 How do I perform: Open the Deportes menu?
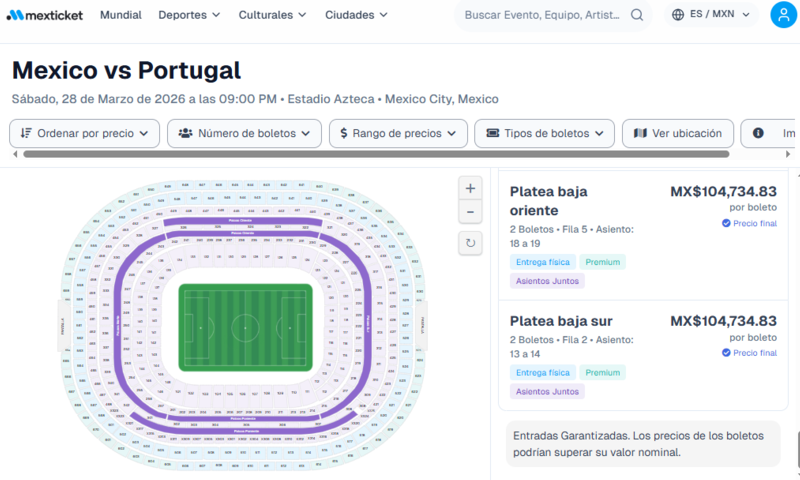coord(189,15)
